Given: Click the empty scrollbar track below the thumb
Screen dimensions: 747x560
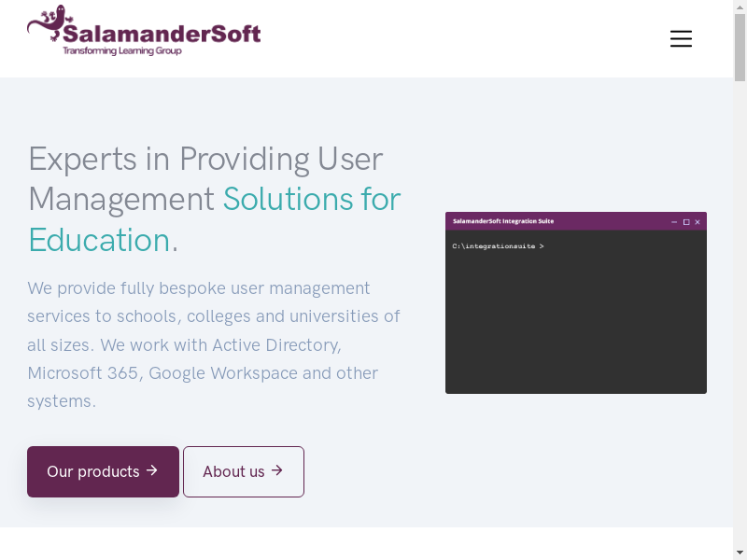Looking at the screenshot, I should [740, 327].
